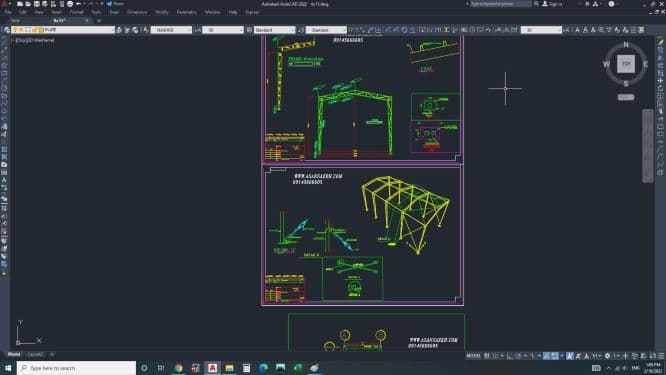
Task: Click the Save As icon in quick access toolbar
Action: (45, 4)
